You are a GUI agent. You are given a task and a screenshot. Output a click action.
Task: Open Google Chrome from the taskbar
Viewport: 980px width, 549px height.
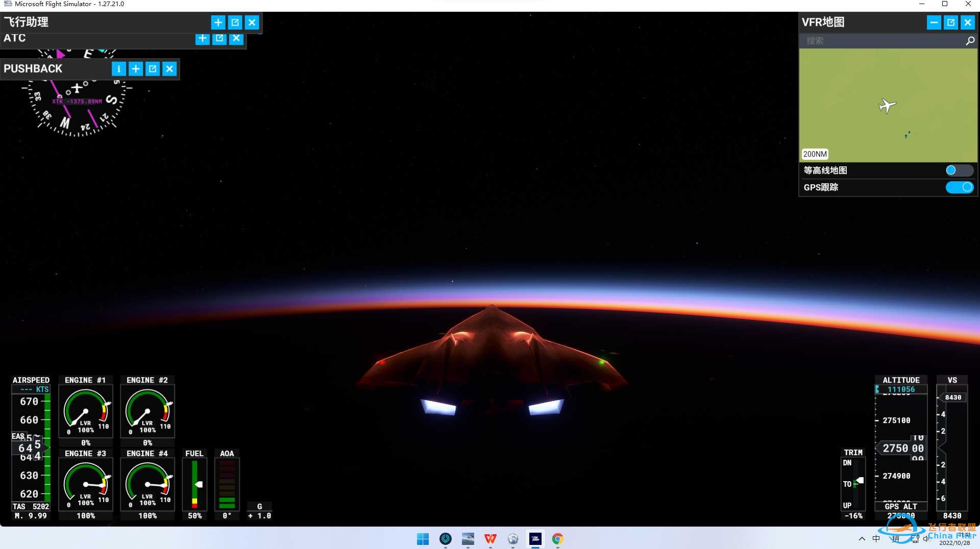pyautogui.click(x=557, y=539)
